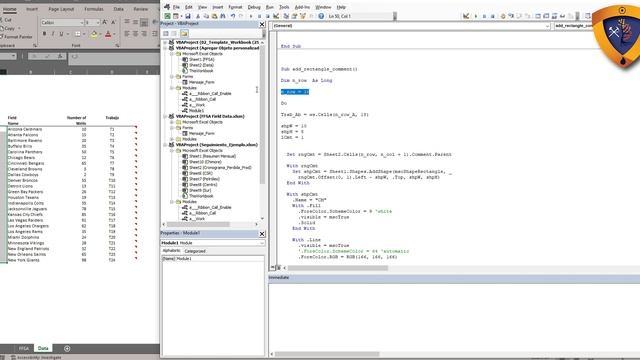Click the Italic button in Excel ribbon
The image size is (640, 360).
(x=53, y=34)
